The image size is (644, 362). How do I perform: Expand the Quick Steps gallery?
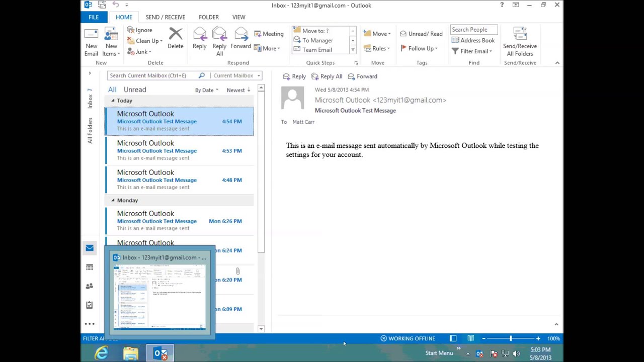353,50
